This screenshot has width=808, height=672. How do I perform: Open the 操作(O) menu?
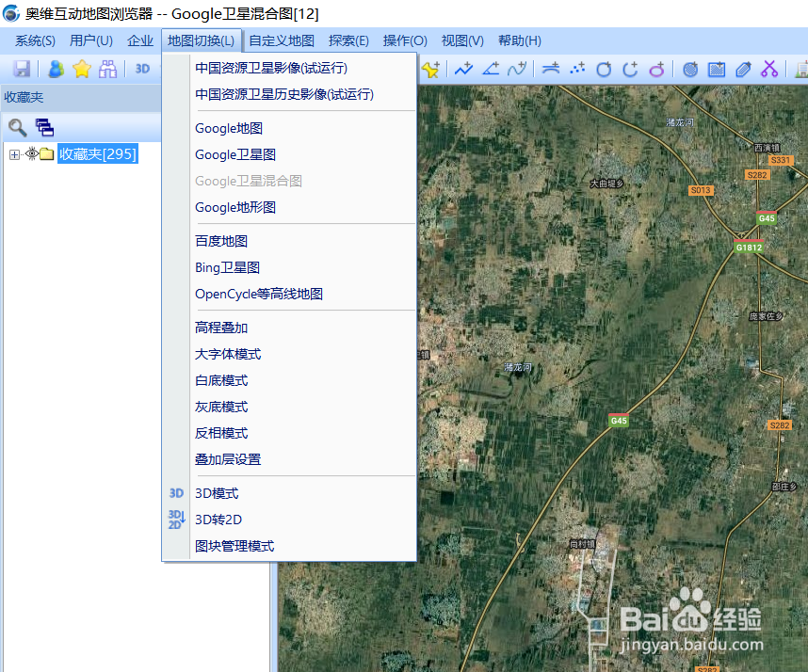point(405,40)
